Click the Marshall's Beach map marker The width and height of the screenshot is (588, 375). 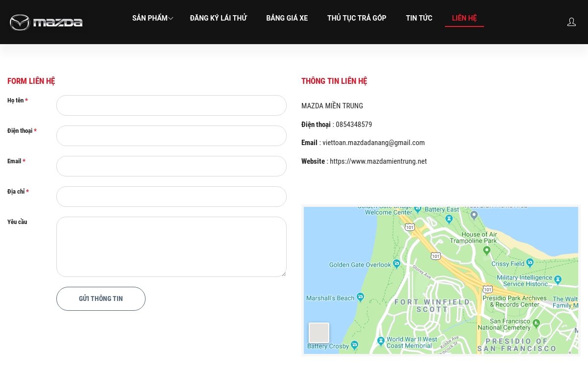361,297
